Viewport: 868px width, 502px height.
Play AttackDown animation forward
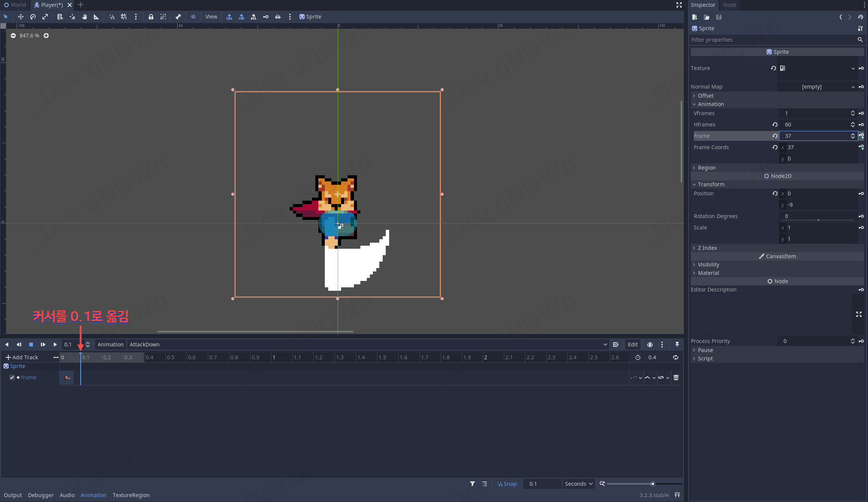pos(55,345)
